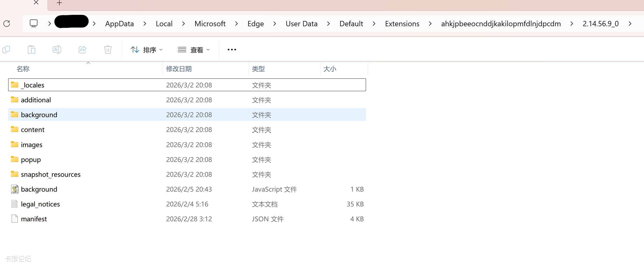Select the legal_notices text file icon

point(15,204)
